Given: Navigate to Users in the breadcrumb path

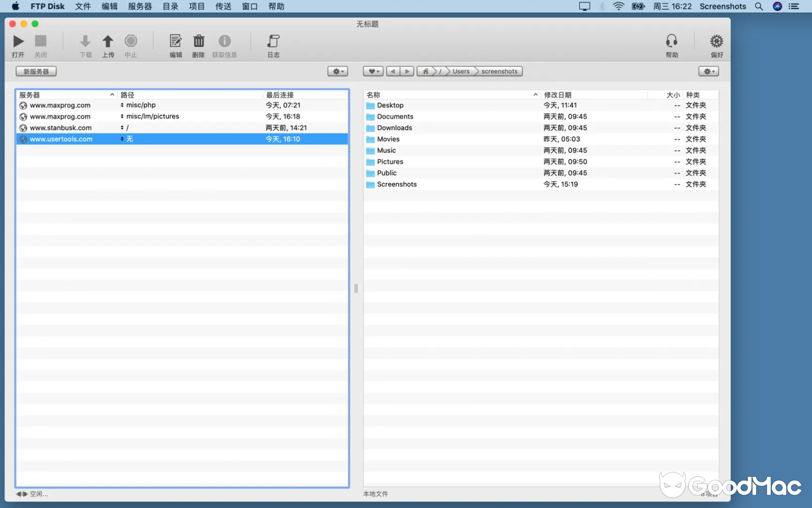Looking at the screenshot, I should [x=461, y=71].
